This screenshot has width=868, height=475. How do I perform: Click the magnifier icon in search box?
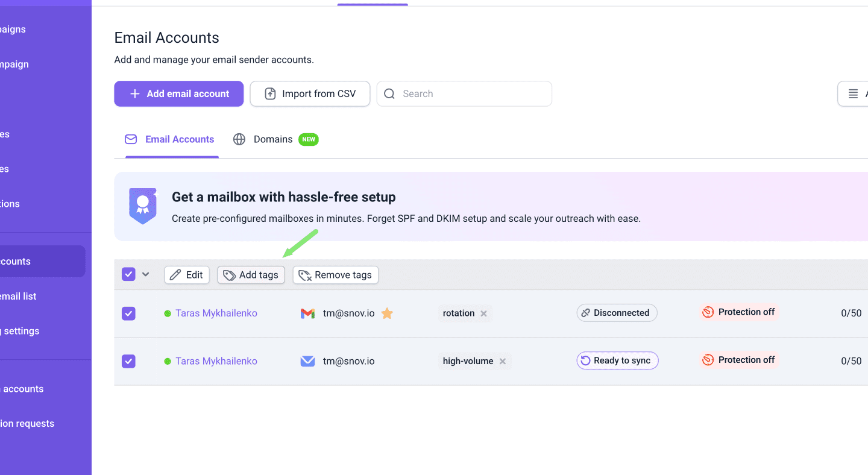click(x=389, y=94)
